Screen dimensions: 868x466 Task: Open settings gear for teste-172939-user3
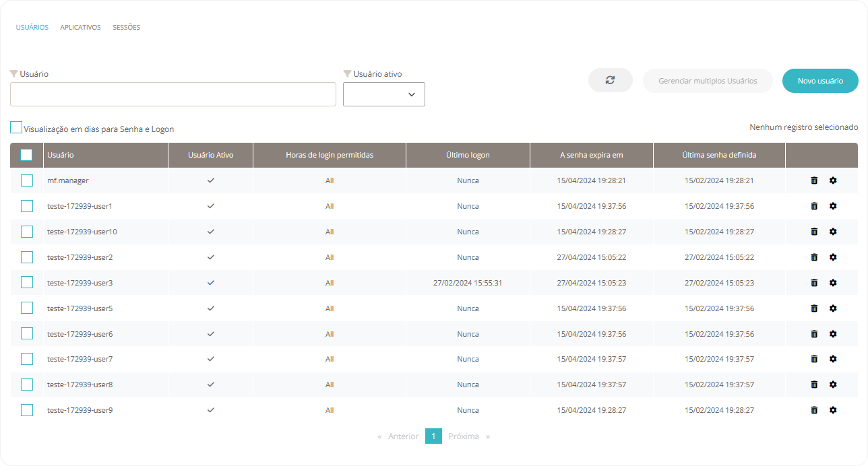833,283
